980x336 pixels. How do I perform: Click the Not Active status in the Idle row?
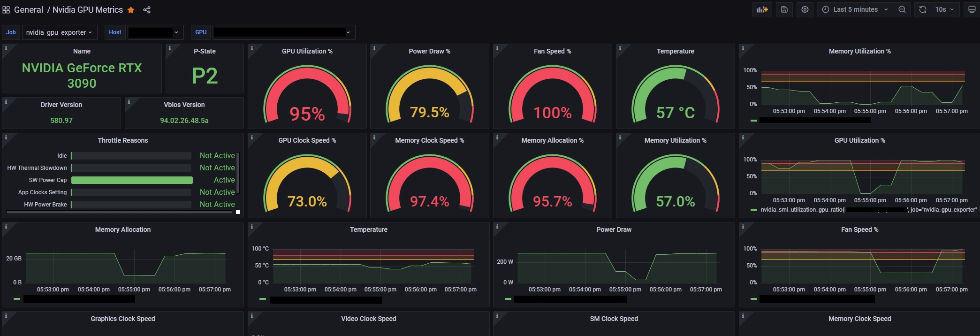217,155
